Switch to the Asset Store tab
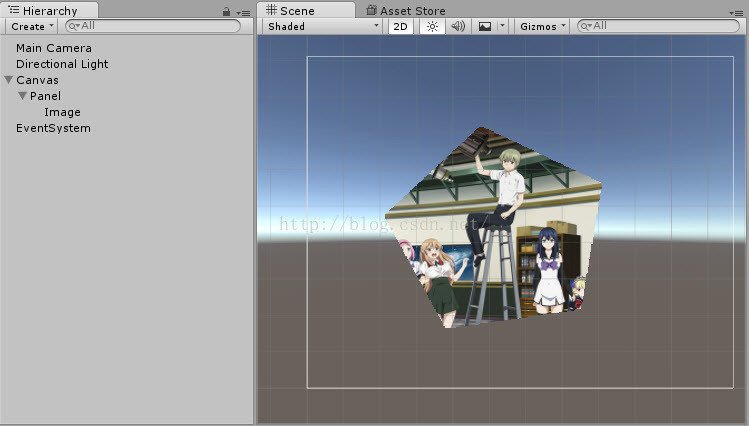This screenshot has height=426, width=749. 406,11
